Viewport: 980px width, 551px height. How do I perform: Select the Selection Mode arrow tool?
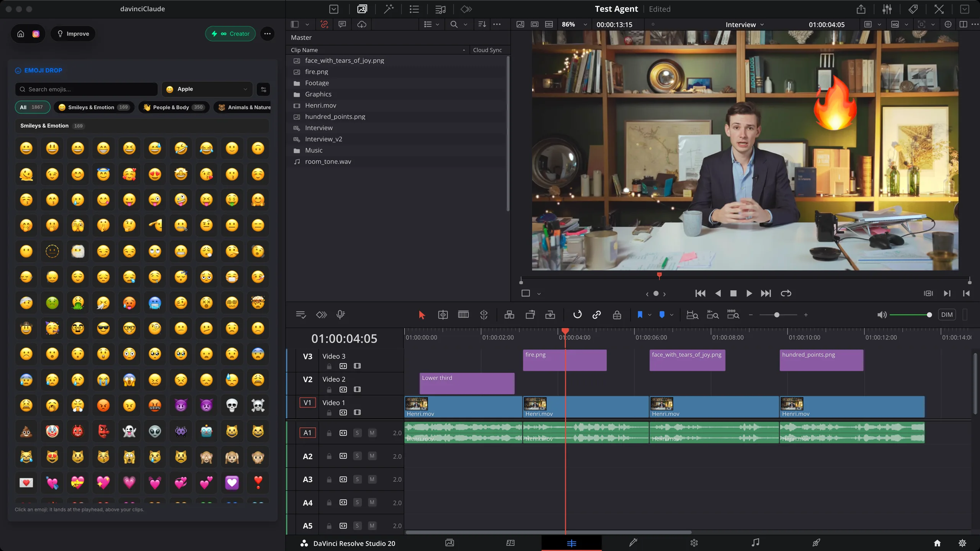(421, 315)
